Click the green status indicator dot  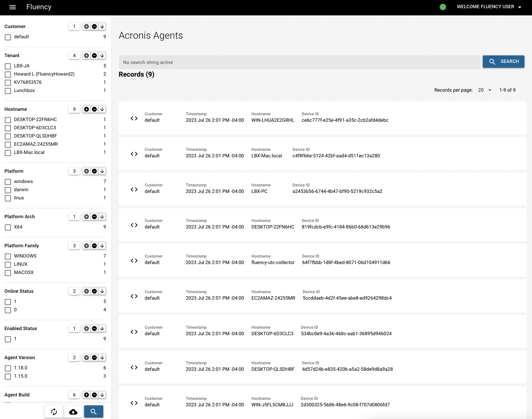coord(443,7)
